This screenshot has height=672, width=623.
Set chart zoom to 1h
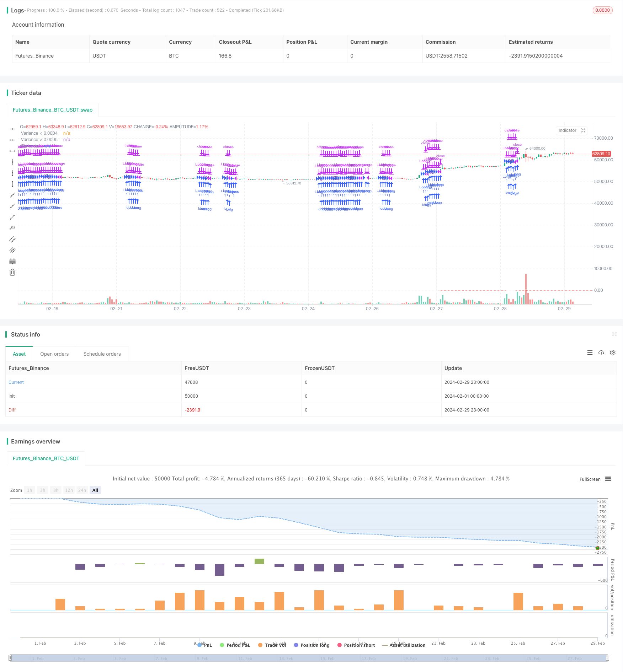pos(30,490)
